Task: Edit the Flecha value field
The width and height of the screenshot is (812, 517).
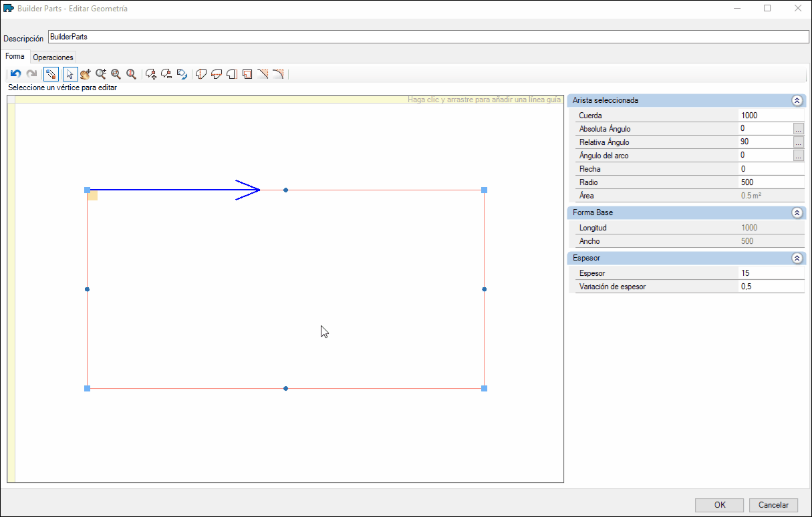Action: point(771,169)
